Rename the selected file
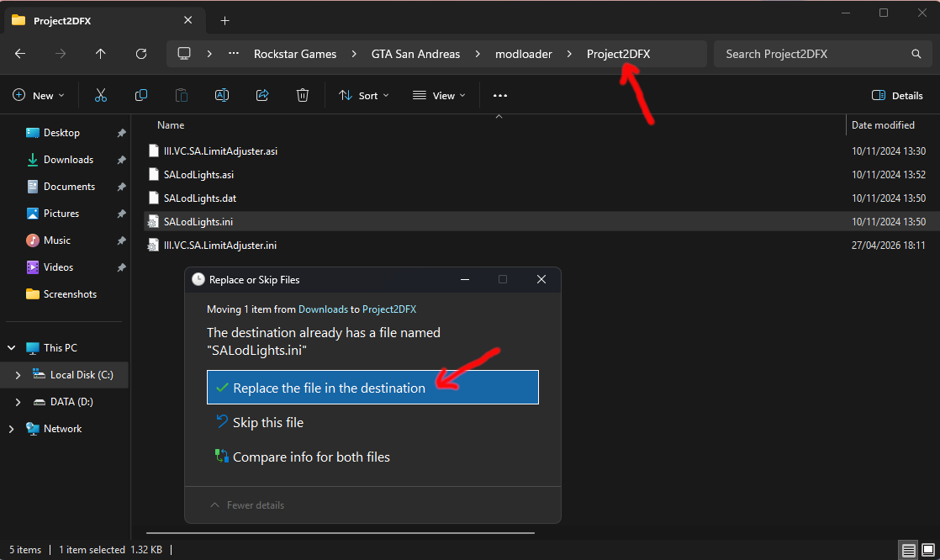This screenshot has height=560, width=940. pos(222,95)
